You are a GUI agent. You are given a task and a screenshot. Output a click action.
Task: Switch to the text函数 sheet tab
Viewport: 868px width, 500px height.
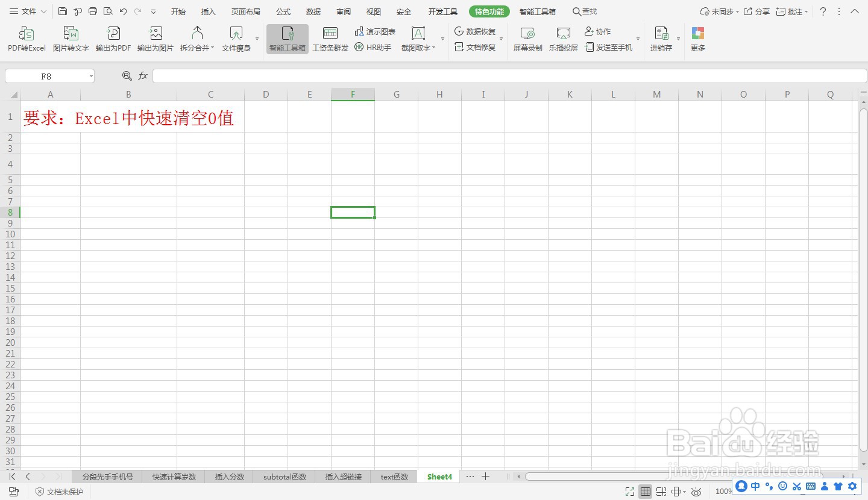(395, 477)
